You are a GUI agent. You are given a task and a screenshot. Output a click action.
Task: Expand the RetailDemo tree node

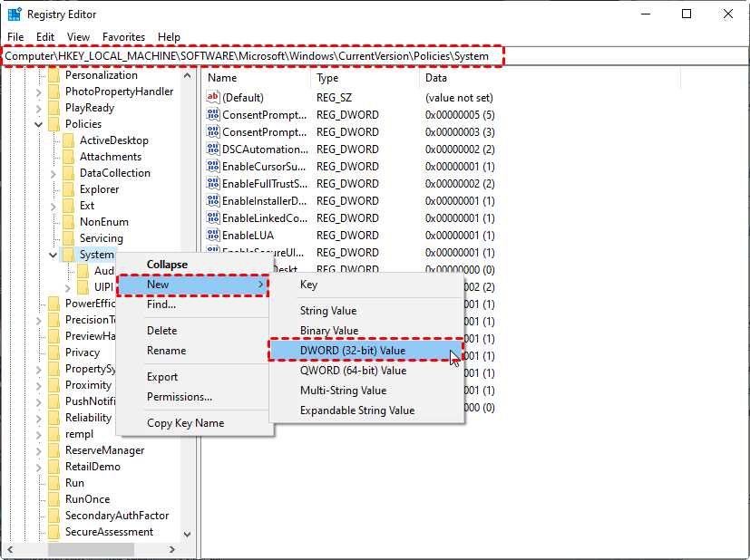39,468
